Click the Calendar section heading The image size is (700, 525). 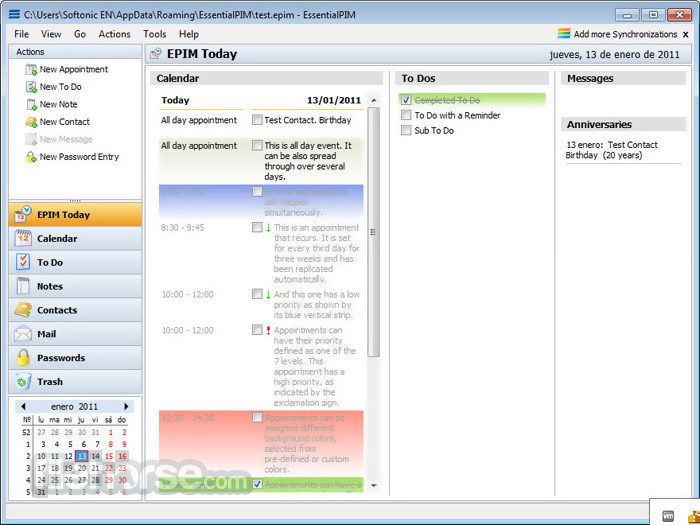coord(177,79)
